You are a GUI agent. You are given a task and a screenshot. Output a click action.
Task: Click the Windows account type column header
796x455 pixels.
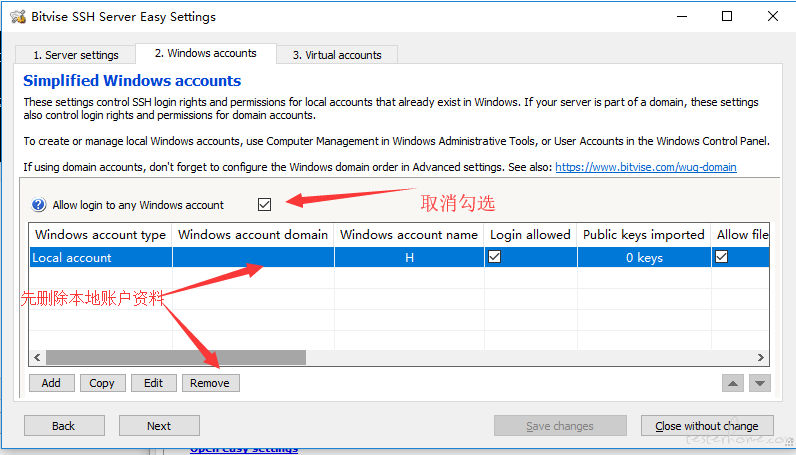[101, 235]
